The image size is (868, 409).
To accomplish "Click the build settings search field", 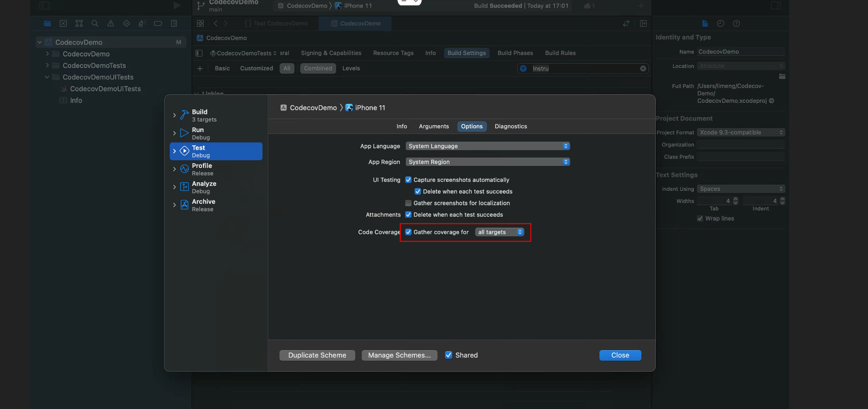I will pos(583,68).
